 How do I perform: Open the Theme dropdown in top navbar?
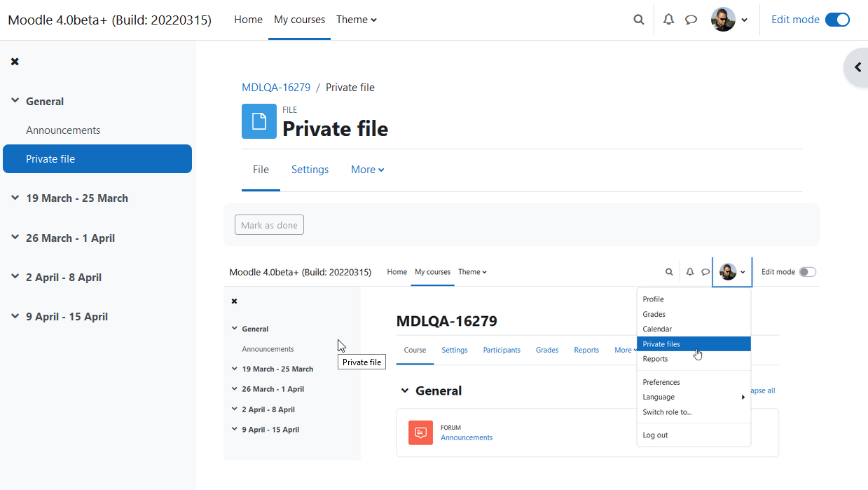[x=357, y=20]
